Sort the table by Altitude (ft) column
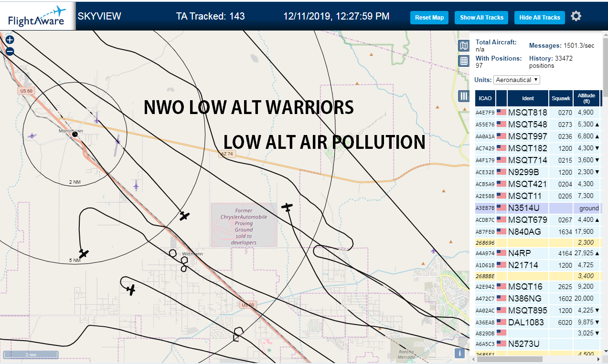The image size is (608, 364). 587,98
